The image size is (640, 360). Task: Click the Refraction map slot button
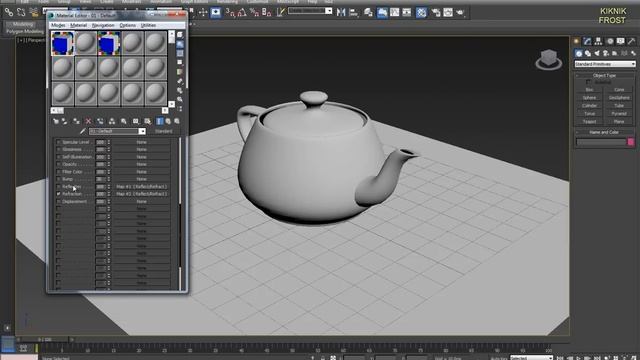click(142, 194)
